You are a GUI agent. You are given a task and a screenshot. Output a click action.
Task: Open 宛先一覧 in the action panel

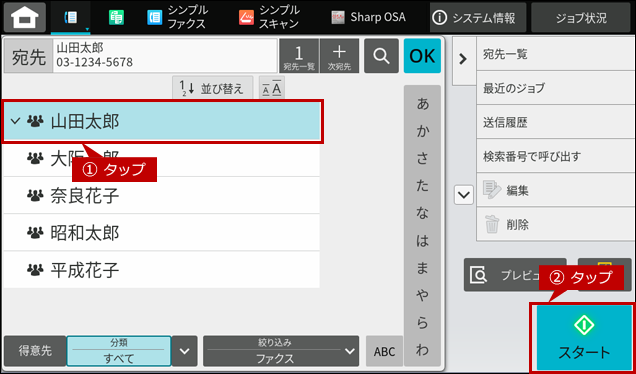point(556,54)
